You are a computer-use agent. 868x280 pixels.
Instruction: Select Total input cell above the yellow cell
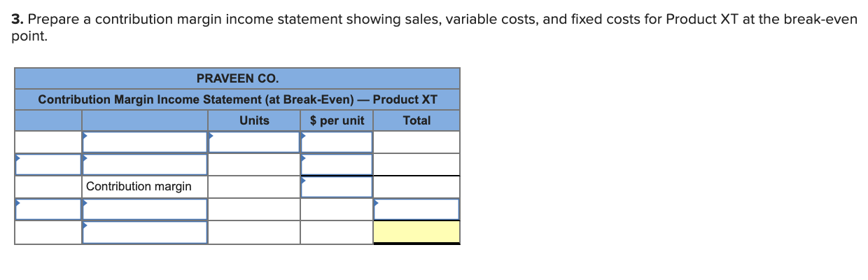click(x=416, y=209)
